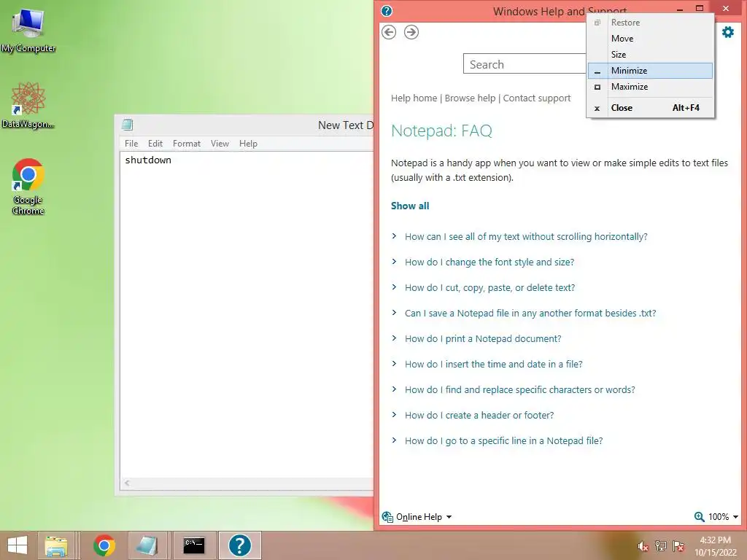The height and width of the screenshot is (560, 747).
Task: Expand 'save a Notepad file in another format' question
Action: [x=530, y=314]
